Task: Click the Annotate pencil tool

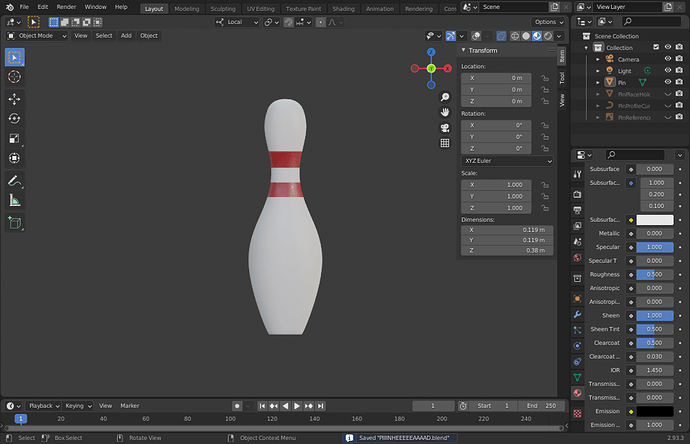Action: tap(15, 181)
